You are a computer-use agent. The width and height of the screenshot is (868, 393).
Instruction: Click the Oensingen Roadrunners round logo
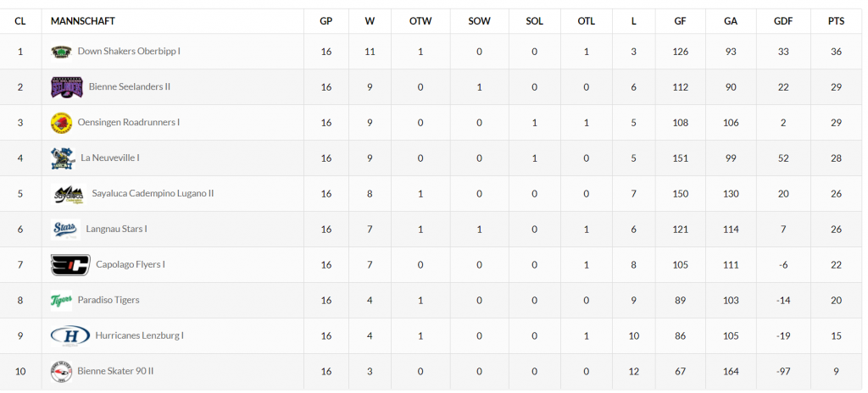(61, 123)
